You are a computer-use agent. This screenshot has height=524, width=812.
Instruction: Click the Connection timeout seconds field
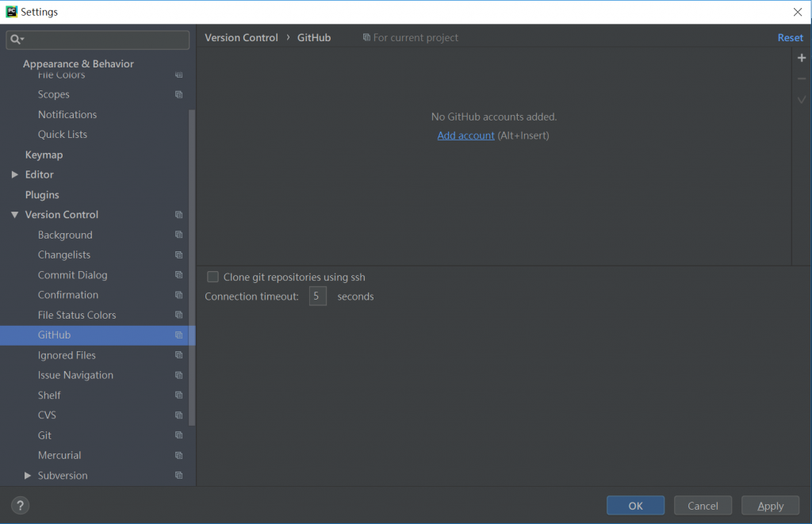click(318, 296)
